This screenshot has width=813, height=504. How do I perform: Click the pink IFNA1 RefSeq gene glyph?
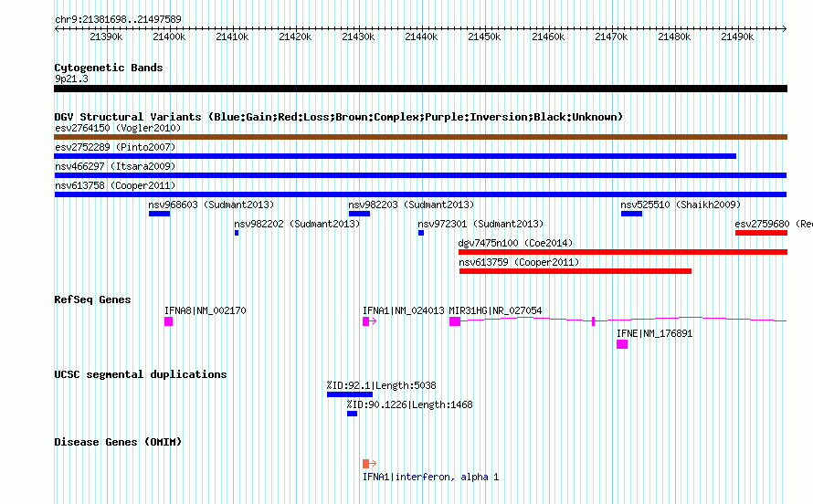point(369,321)
